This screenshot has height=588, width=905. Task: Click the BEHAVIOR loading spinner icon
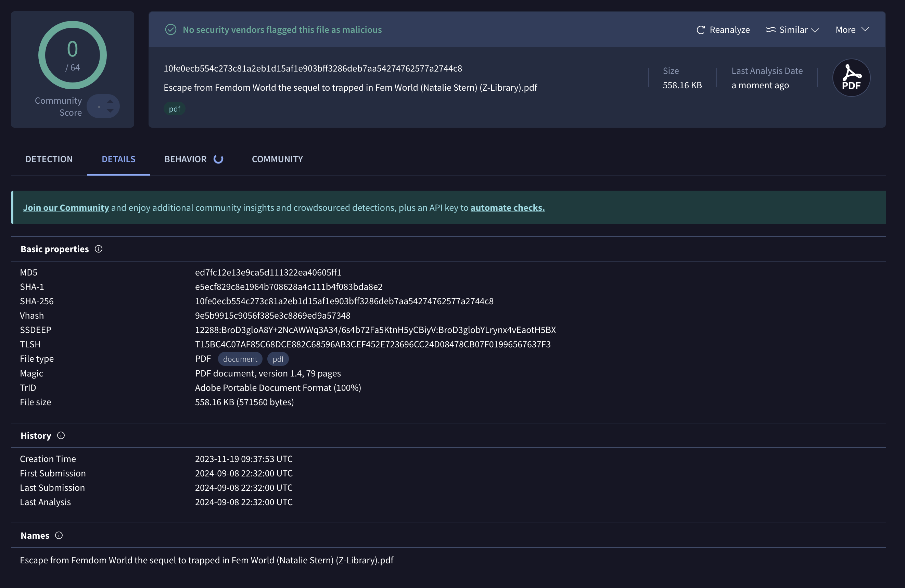click(218, 159)
